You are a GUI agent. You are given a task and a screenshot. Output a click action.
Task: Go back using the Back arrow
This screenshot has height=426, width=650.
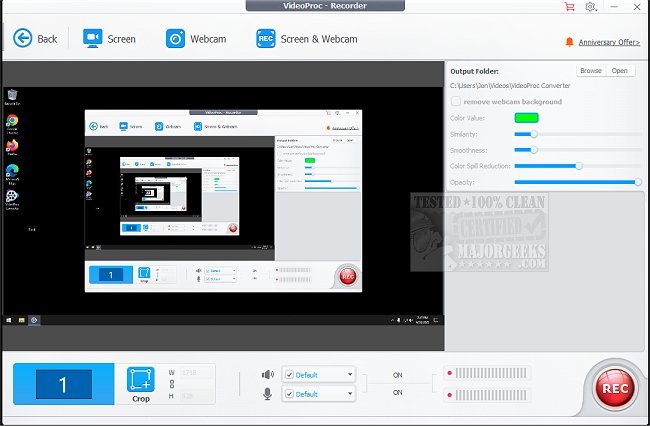[x=34, y=39]
